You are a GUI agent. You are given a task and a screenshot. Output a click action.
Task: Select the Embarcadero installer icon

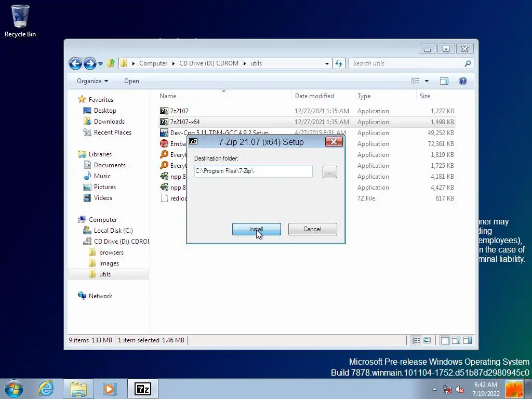click(164, 143)
